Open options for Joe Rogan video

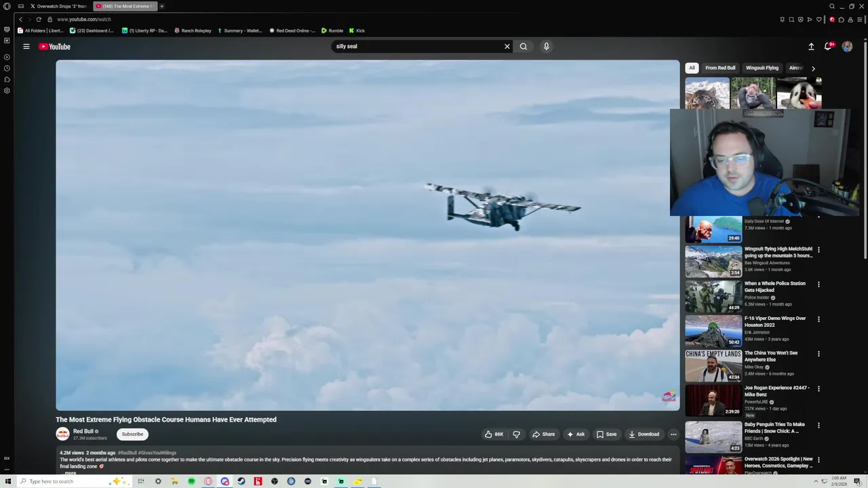[818, 389]
